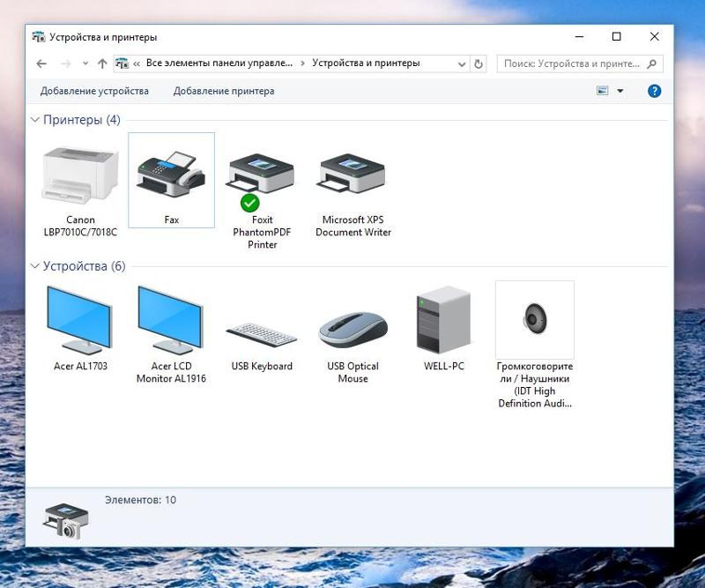This screenshot has width=705, height=588.
Task: Click the USB Keyboard label text
Action: pyautogui.click(x=262, y=366)
